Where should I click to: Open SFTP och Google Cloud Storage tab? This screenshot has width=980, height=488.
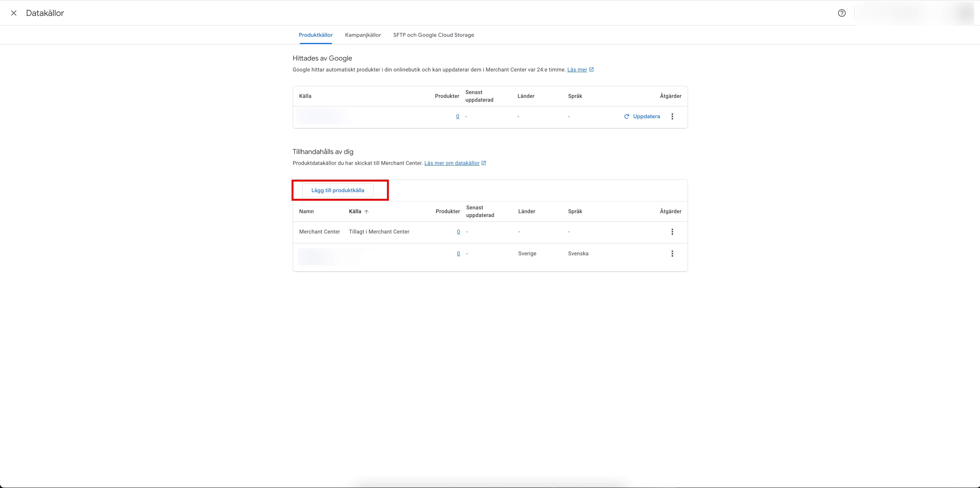point(433,35)
